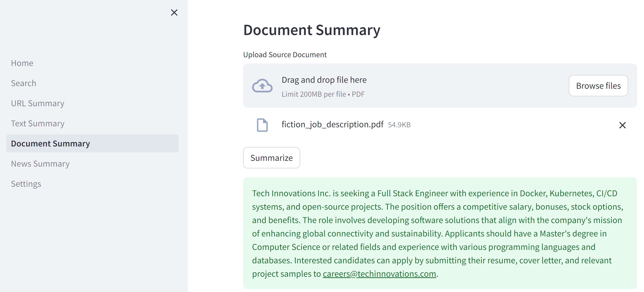Click the cloud upload icon
This screenshot has width=644, height=292.
pos(262,86)
